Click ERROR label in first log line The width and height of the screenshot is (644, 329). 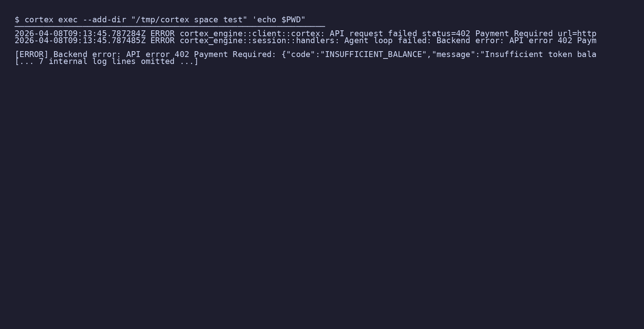[x=162, y=34]
